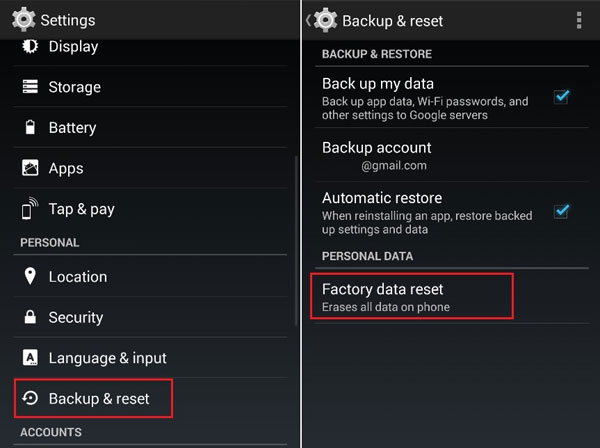Tap the Display brightness icon
Viewport: 600px width, 448px height.
[x=30, y=46]
